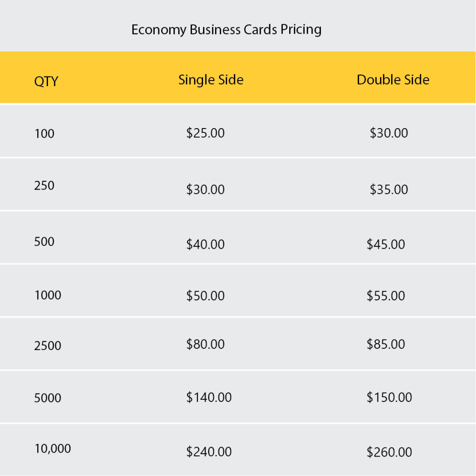
Task: Click the $50.00 single side price
Action: [205, 296]
